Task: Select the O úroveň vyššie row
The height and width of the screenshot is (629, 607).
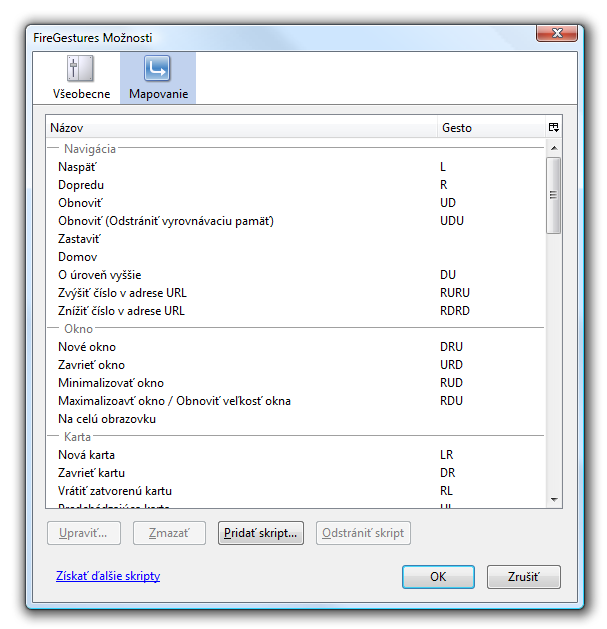Action: pos(296,275)
